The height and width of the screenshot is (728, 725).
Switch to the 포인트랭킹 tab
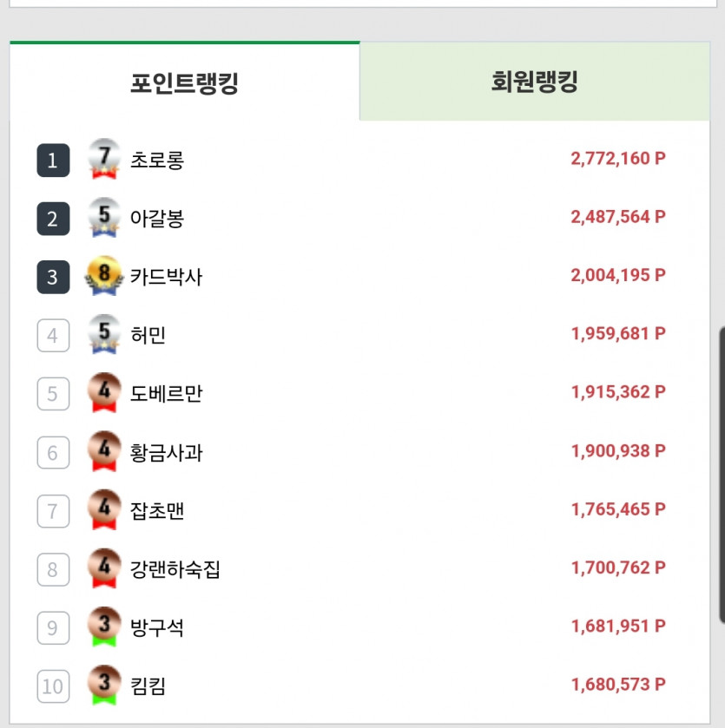(x=184, y=82)
